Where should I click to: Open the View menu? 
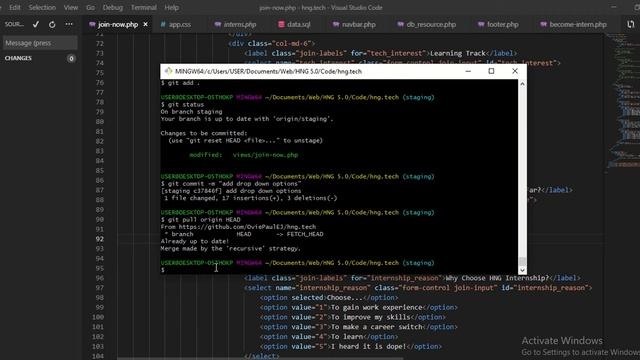[x=71, y=7]
